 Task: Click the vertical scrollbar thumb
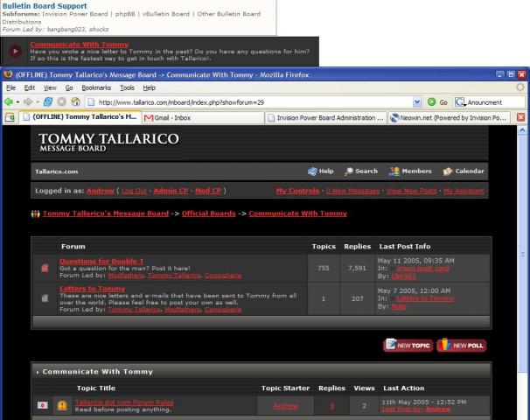[522, 254]
